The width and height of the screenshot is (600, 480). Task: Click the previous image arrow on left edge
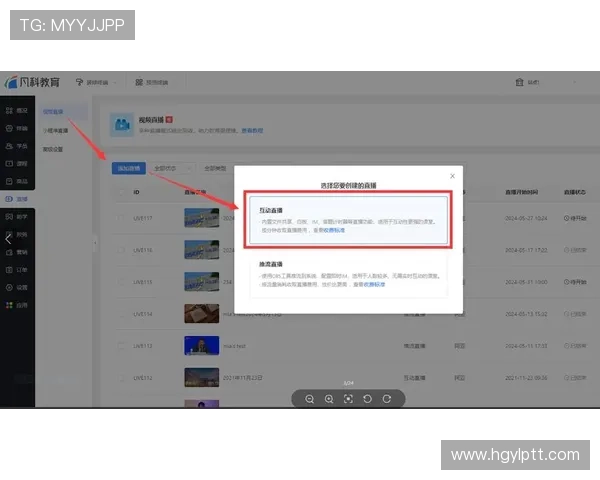(x=8, y=238)
